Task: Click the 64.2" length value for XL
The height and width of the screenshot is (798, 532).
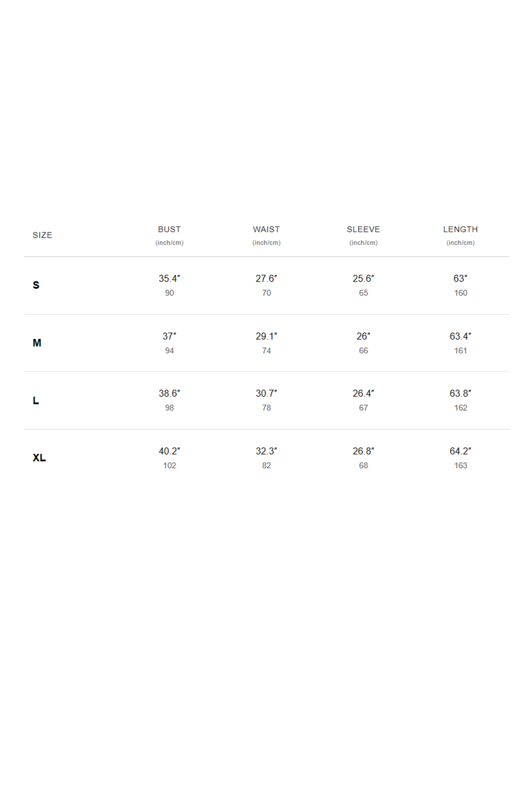Action: point(461,451)
